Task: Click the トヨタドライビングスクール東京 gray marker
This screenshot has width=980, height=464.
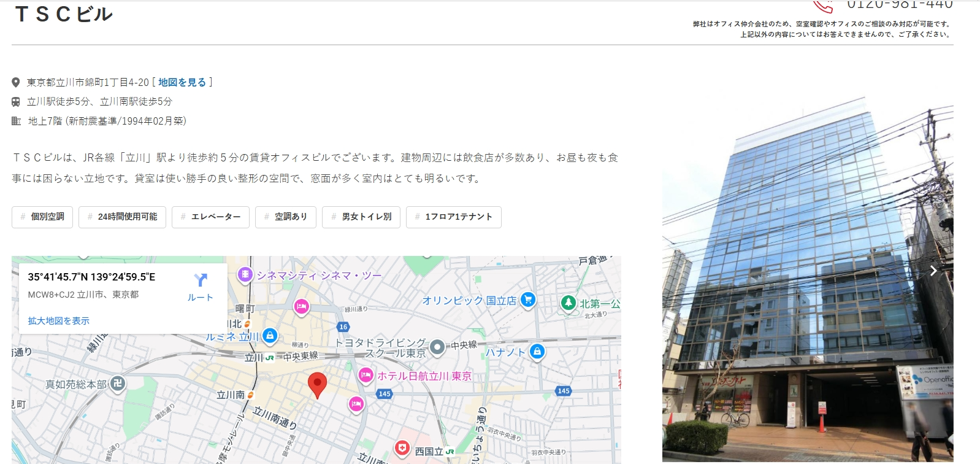Action: click(x=437, y=347)
